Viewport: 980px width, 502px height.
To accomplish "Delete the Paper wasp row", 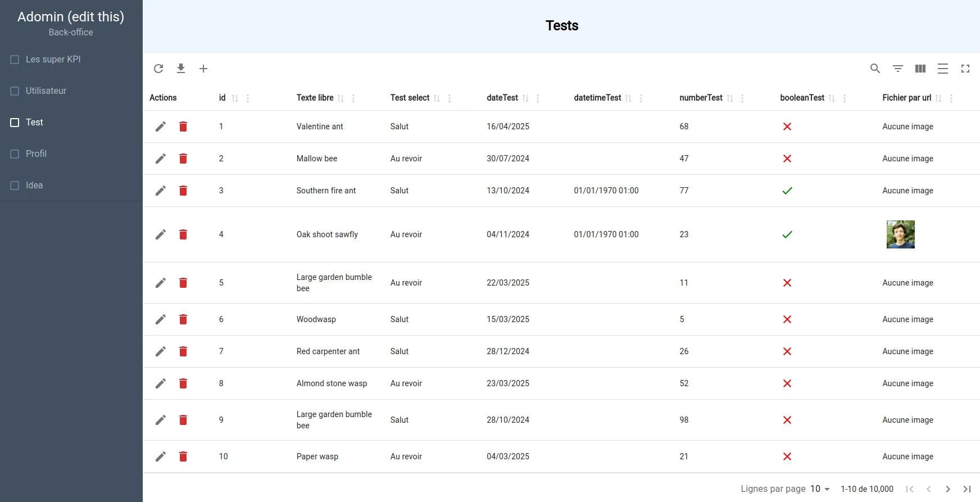I will 183,456.
